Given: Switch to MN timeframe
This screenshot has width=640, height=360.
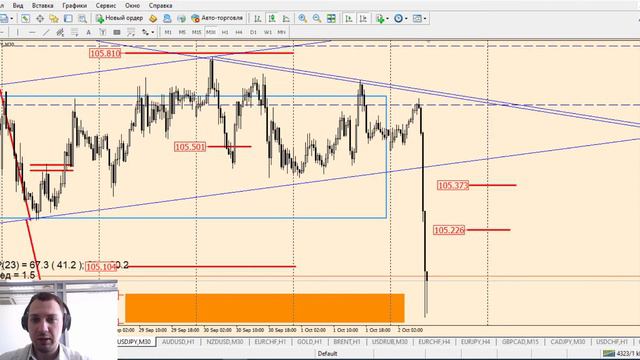Looking at the screenshot, I should 281,32.
